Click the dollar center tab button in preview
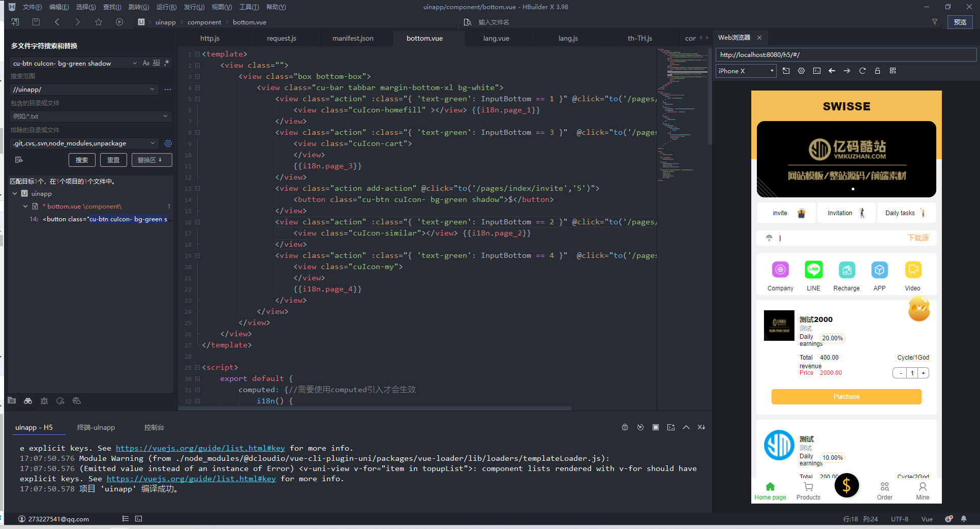 pyautogui.click(x=846, y=486)
